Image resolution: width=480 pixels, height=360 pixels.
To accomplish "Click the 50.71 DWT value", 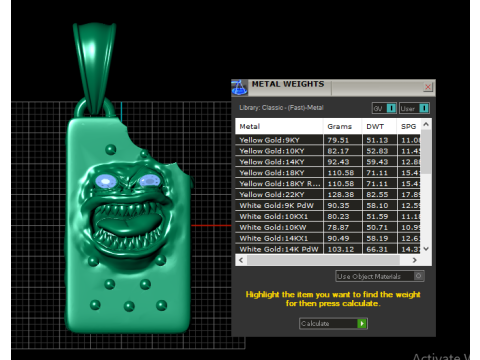I will 377,227.
